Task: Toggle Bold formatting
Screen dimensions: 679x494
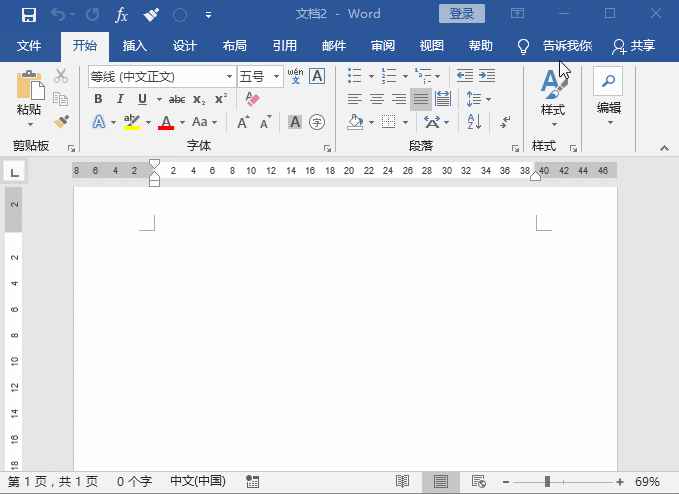Action: coord(98,99)
